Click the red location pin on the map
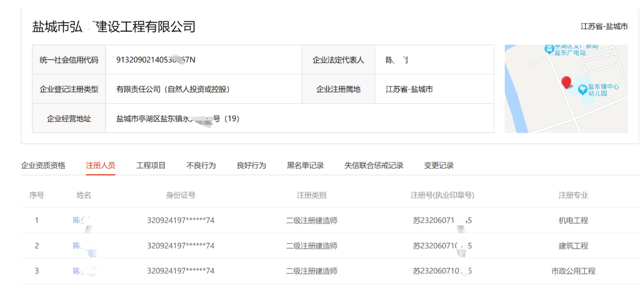Image resolution: width=644 pixels, height=295 pixels. click(566, 83)
